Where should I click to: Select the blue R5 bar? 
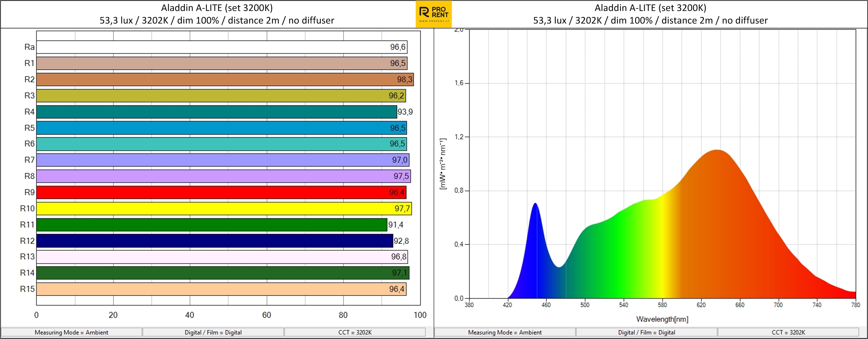coord(222,128)
